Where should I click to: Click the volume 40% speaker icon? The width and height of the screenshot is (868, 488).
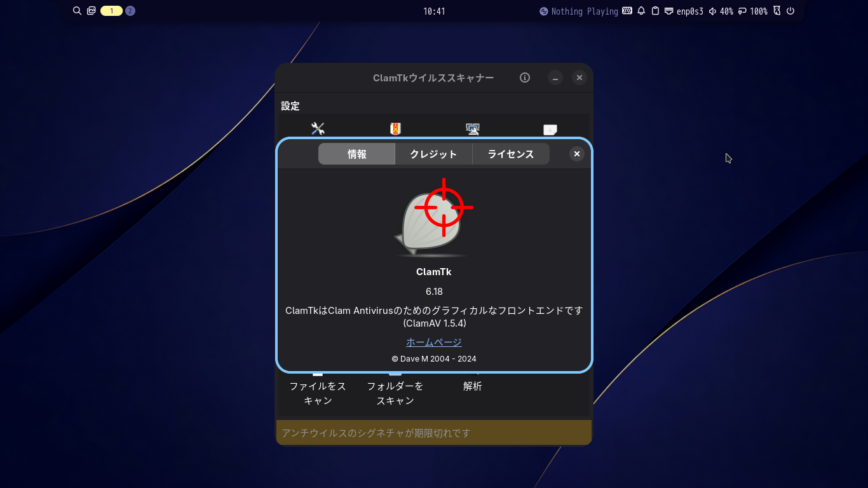tap(712, 11)
